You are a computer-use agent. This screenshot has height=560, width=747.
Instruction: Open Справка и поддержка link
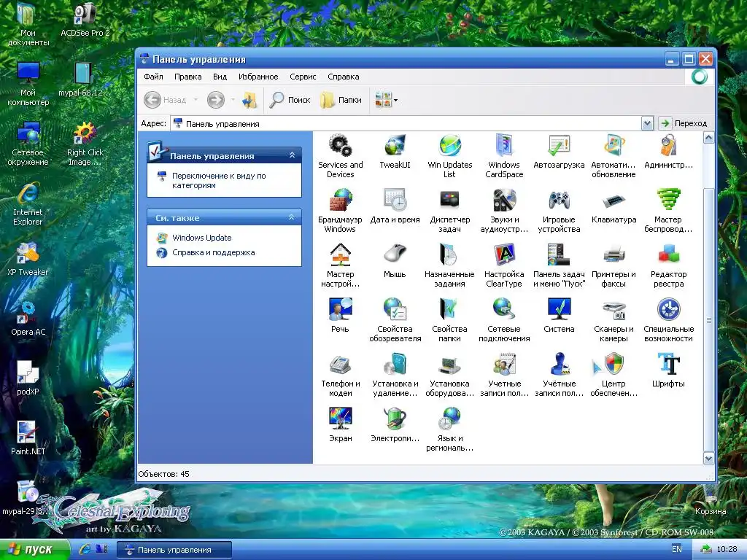point(213,252)
